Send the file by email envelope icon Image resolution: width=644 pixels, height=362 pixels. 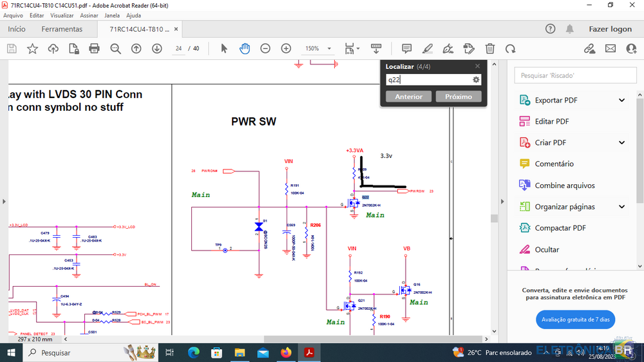click(x=611, y=49)
